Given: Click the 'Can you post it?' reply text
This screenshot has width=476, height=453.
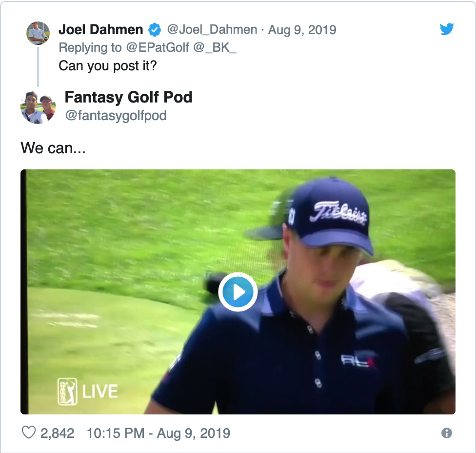Looking at the screenshot, I should point(108,65).
